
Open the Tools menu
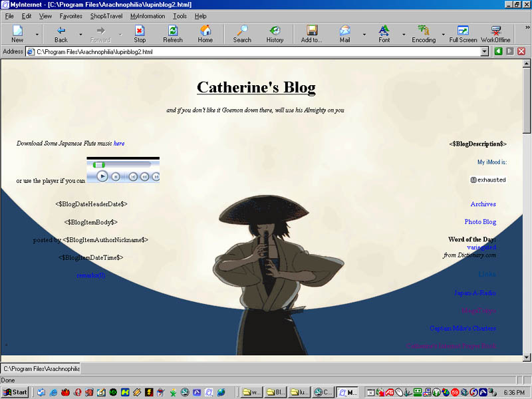[180, 16]
